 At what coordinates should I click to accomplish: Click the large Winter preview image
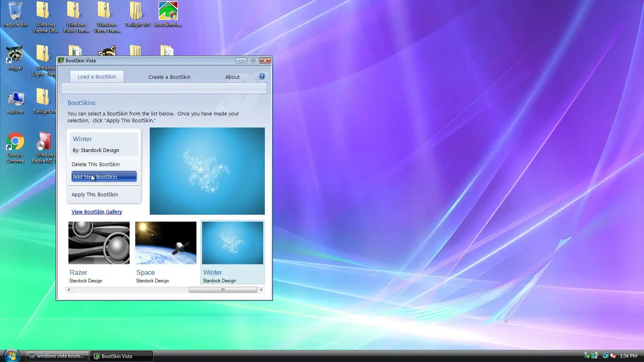coord(207,171)
